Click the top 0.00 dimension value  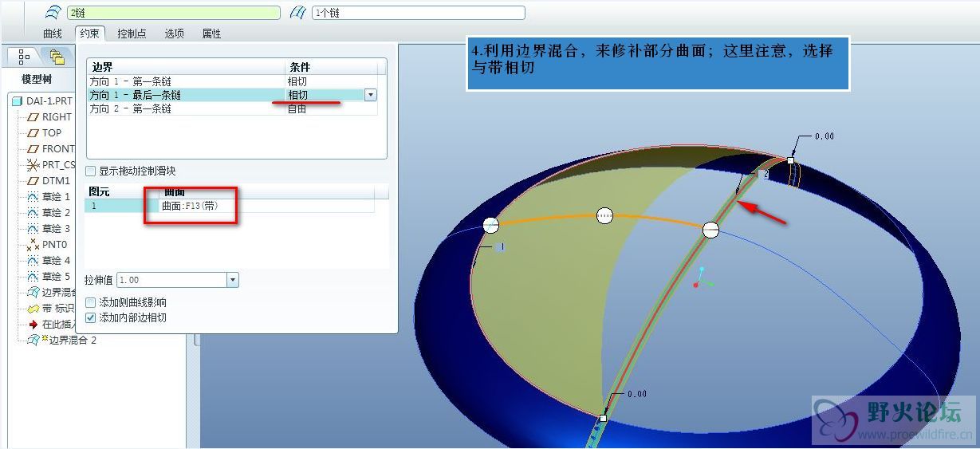point(825,136)
